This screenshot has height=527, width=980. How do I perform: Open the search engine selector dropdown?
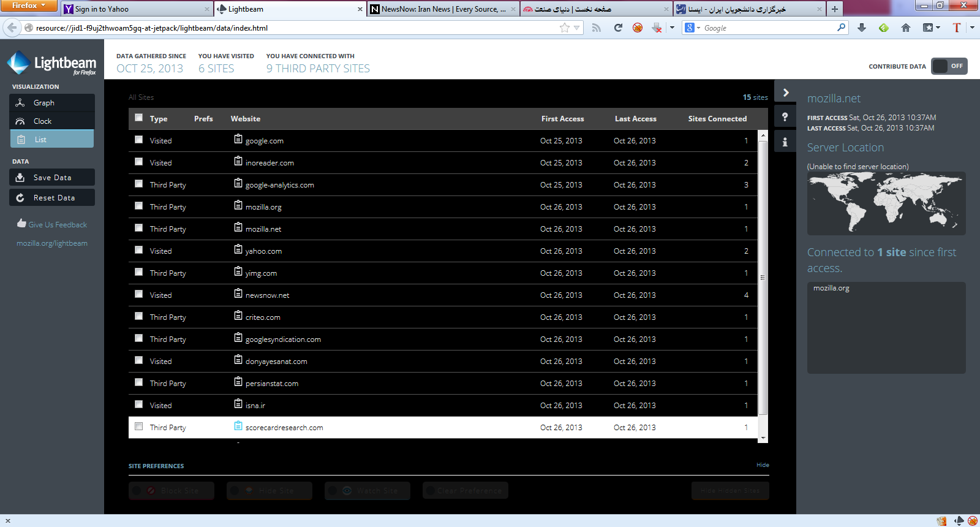[692, 28]
